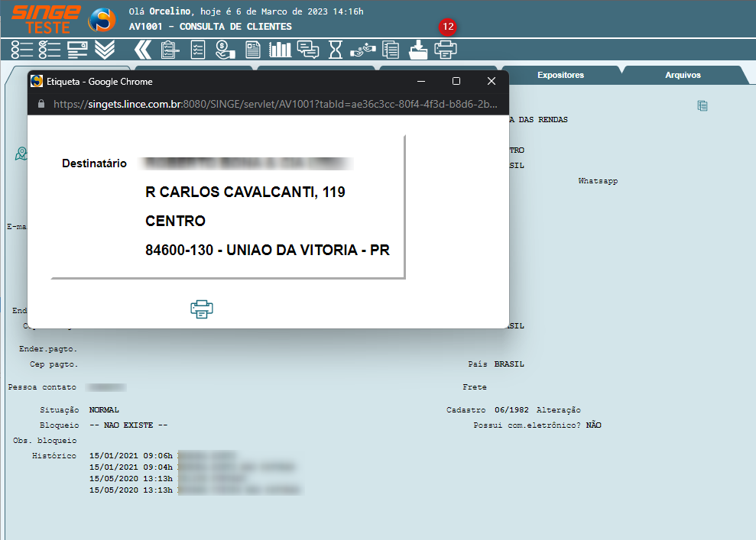Click the stacked documents icon in toolbar
This screenshot has width=756, height=540.
(x=391, y=50)
